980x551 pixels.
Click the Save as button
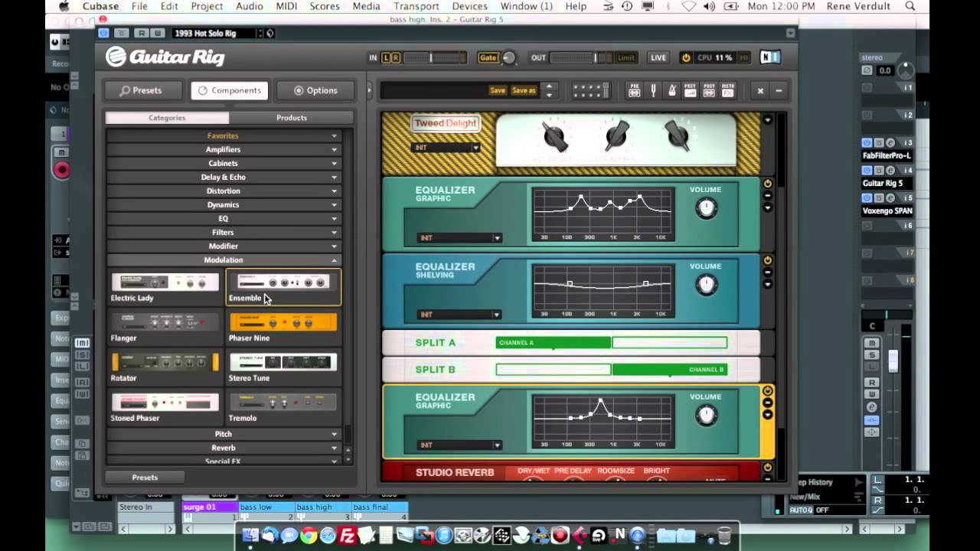tap(524, 90)
